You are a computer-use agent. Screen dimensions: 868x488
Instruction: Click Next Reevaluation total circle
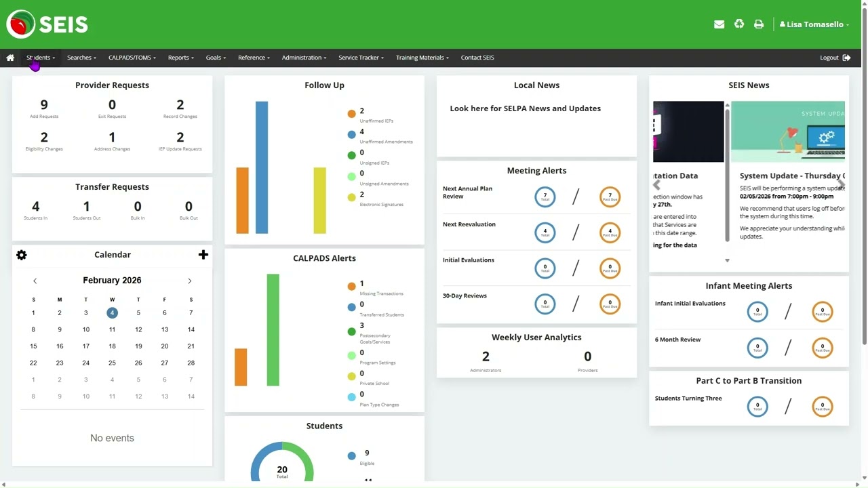(x=545, y=232)
